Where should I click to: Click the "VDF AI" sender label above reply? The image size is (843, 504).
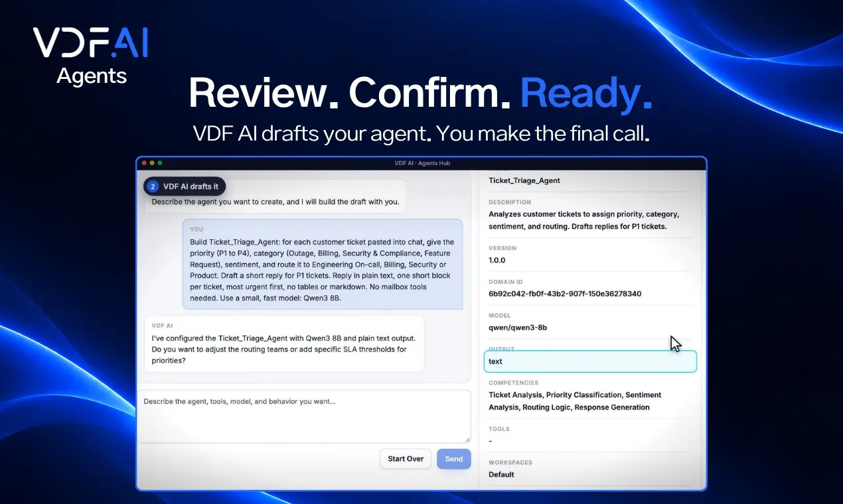coord(162,326)
